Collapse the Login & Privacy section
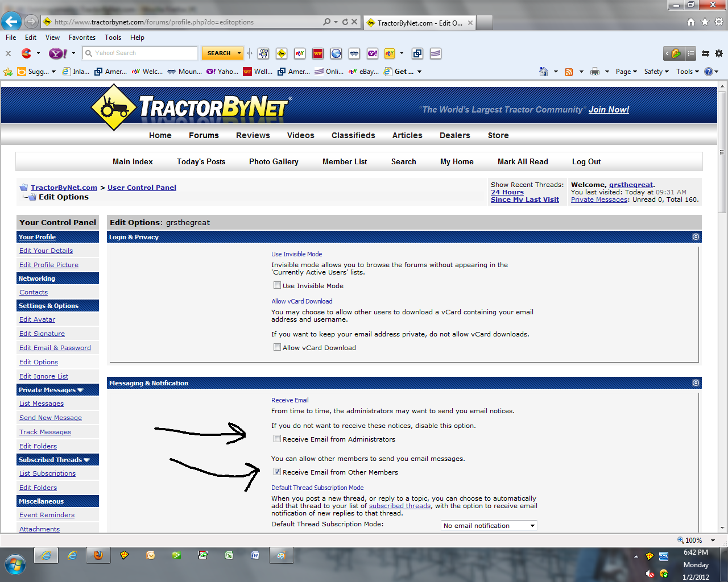The height and width of the screenshot is (582, 728). pyautogui.click(x=696, y=237)
